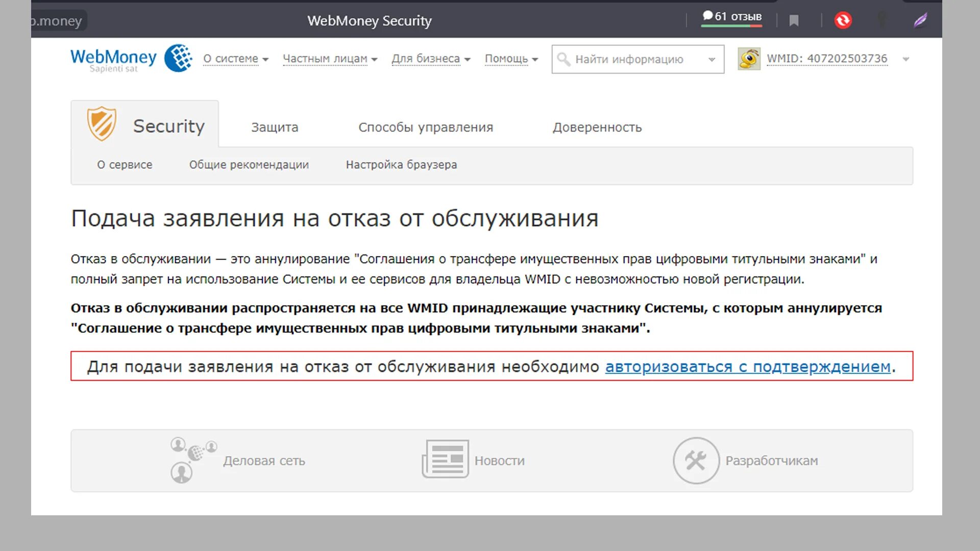980x551 pixels.
Task: Expand the WMID account dropdown arrow
Action: coord(905,59)
